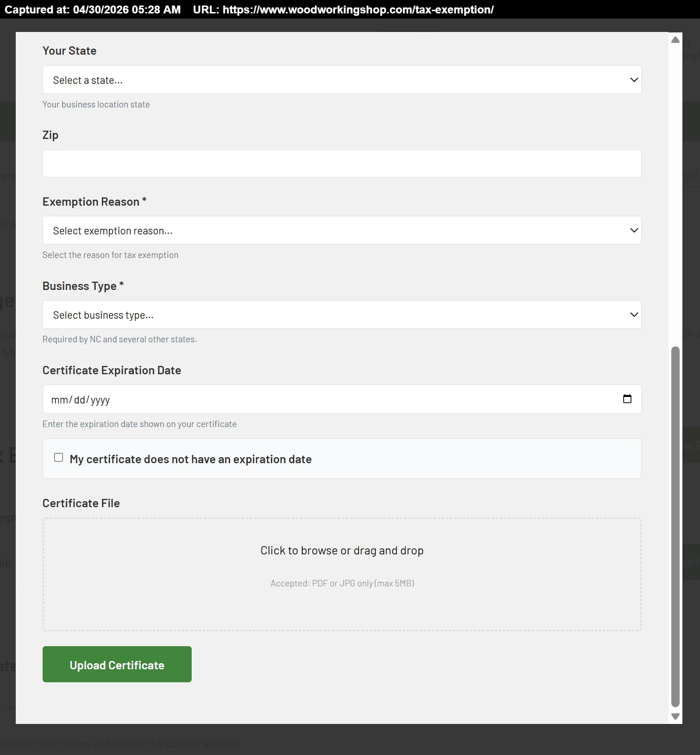Click the 'Enter the expiration date shown on your certificate' text
700x755 pixels.
139,424
